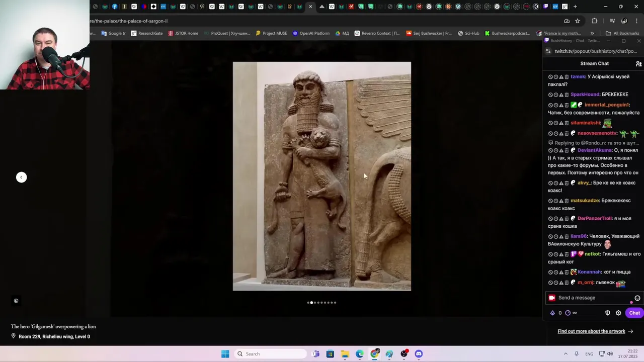Click username netkot in chat

pos(592,254)
